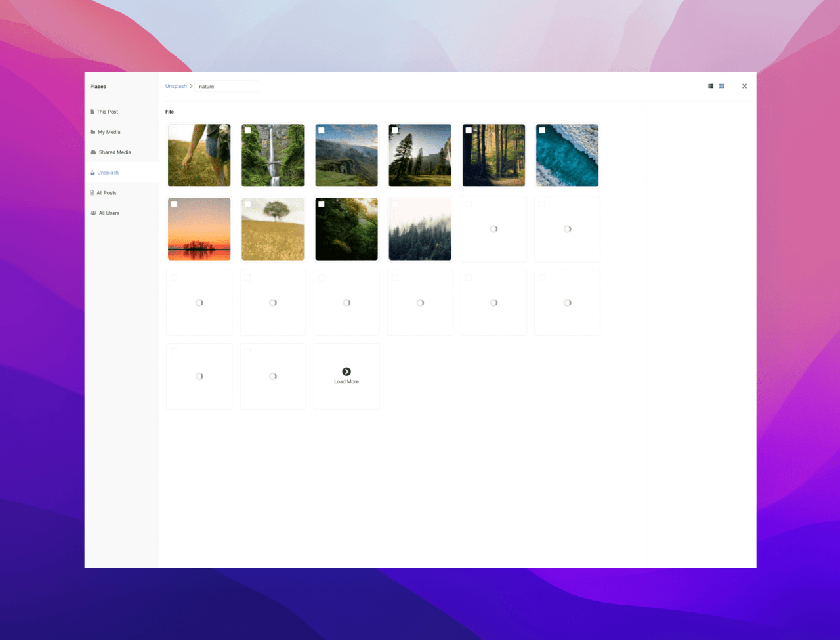Click the Unsplash breadcrumb link
Screen dimensions: 840x640
click(176, 87)
